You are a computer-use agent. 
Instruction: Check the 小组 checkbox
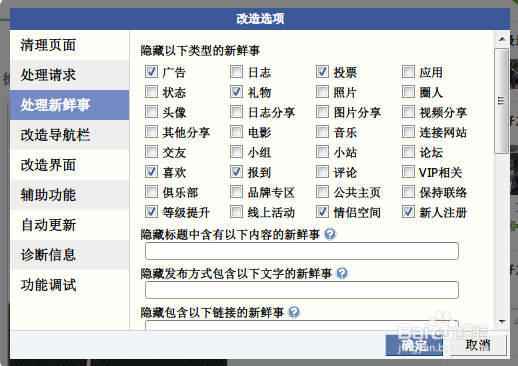(x=236, y=152)
